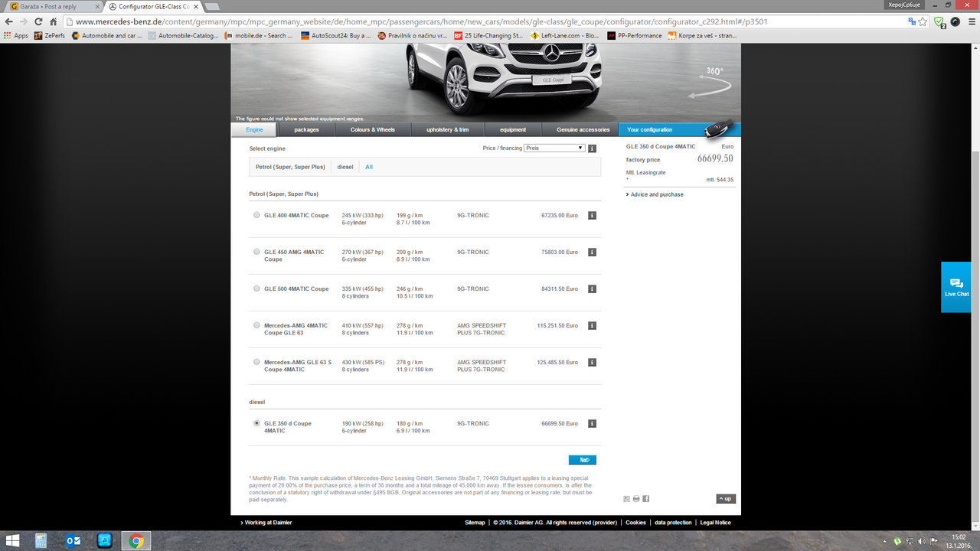This screenshot has height=551, width=980.
Task: Open the Windows Start menu
Action: coord(14,541)
